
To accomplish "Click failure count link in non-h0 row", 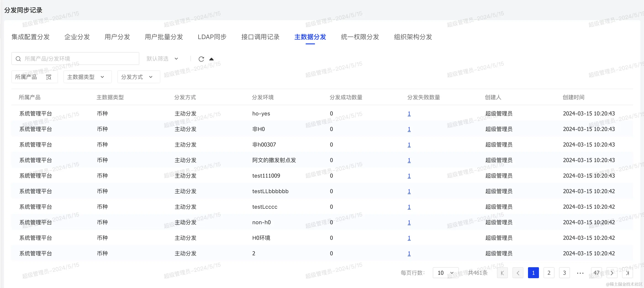I will [409, 222].
